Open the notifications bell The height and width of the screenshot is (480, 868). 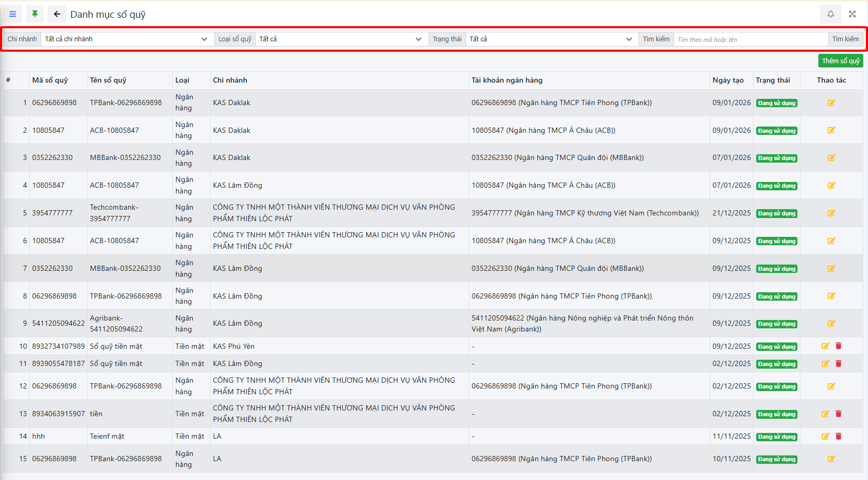(830, 14)
